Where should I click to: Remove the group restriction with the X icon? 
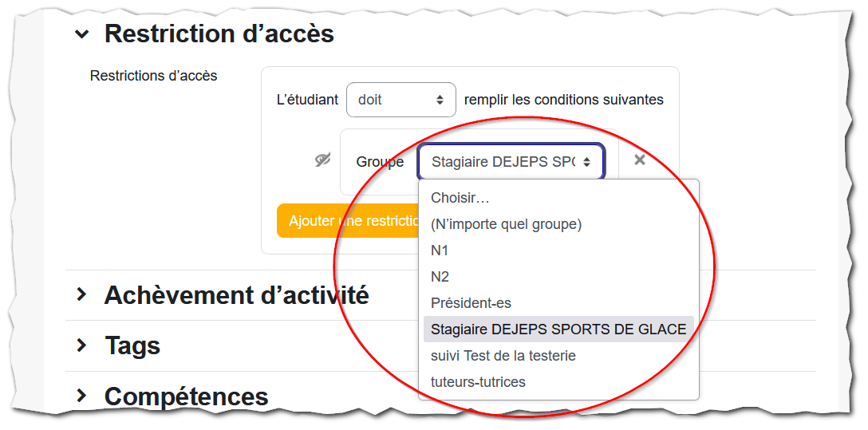click(639, 160)
